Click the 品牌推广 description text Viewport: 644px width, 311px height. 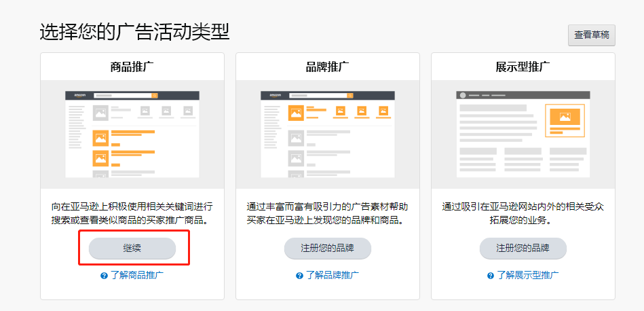pyautogui.click(x=327, y=213)
